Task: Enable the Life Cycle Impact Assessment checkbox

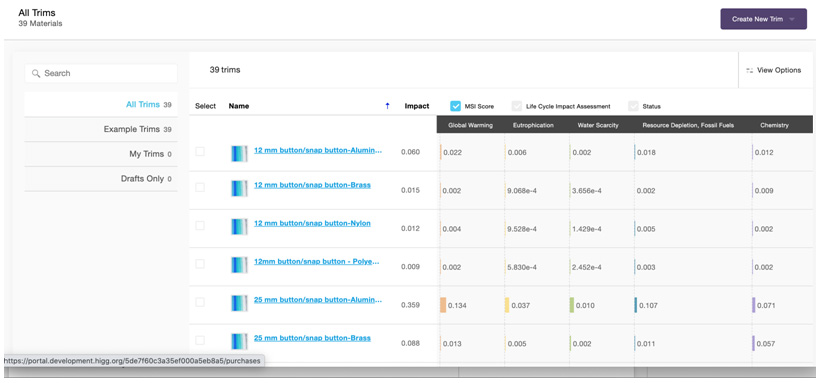Action: click(516, 106)
